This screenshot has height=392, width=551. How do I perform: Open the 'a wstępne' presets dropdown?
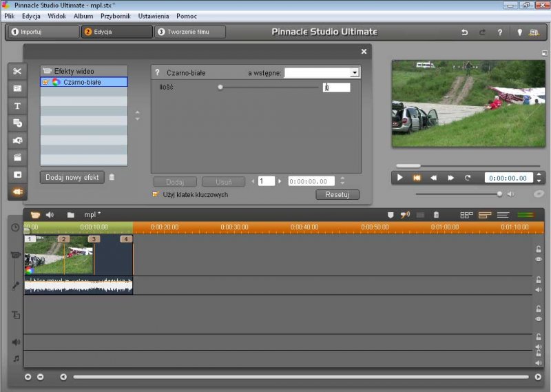tap(355, 72)
